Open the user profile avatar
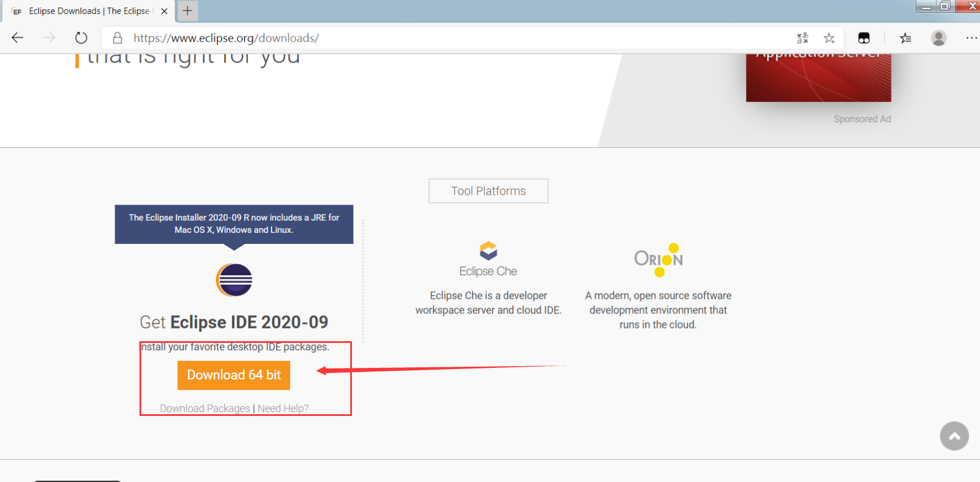Screen dimensions: 980x482 coord(938,38)
